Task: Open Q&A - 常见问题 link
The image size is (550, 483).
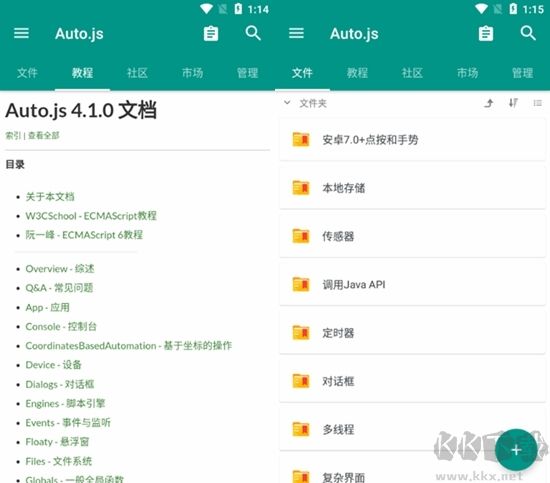Action: pos(59,288)
